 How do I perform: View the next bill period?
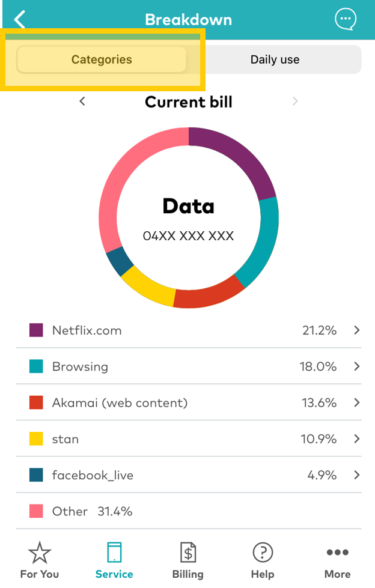click(x=294, y=101)
